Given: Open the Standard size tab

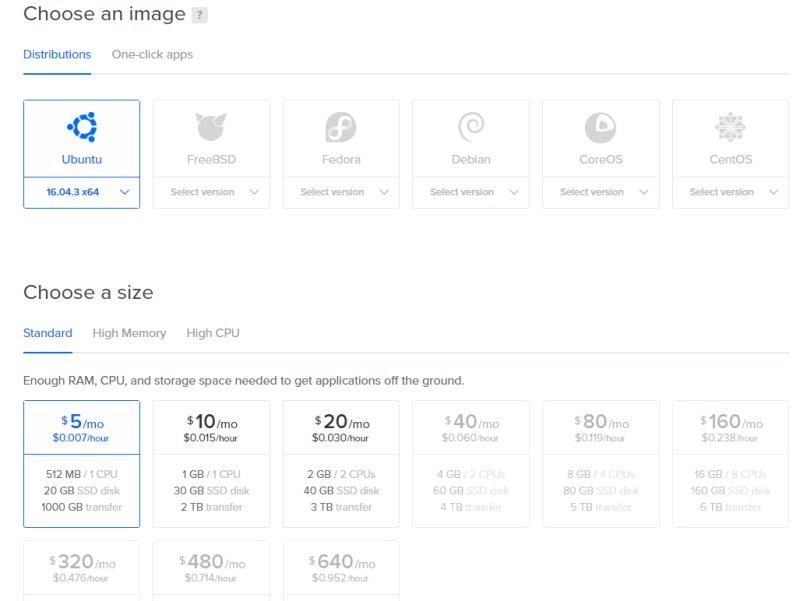Looking at the screenshot, I should [47, 333].
